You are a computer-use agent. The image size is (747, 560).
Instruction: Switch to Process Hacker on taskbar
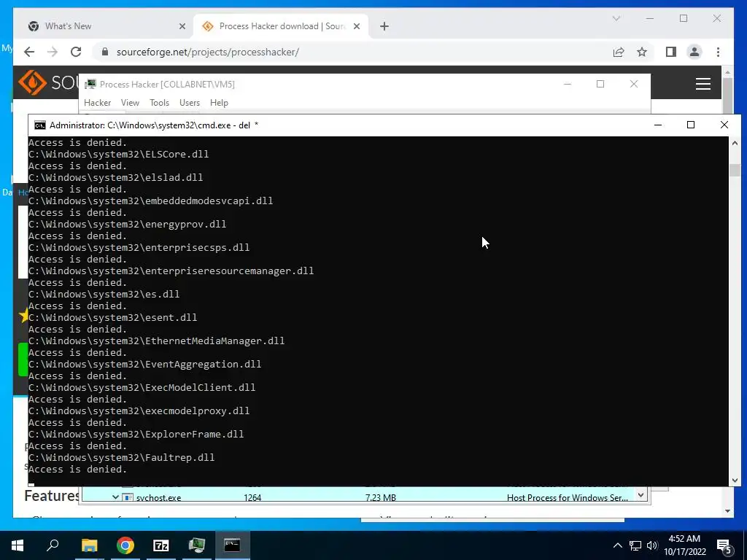pos(196,545)
